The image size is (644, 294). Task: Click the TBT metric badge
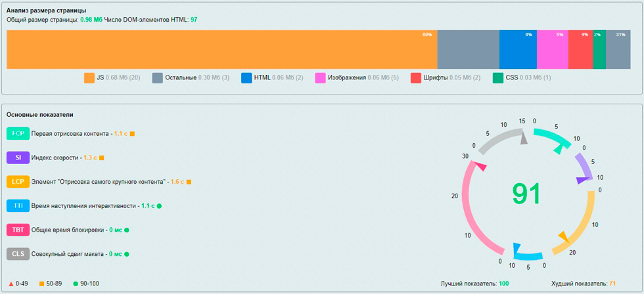(18, 230)
